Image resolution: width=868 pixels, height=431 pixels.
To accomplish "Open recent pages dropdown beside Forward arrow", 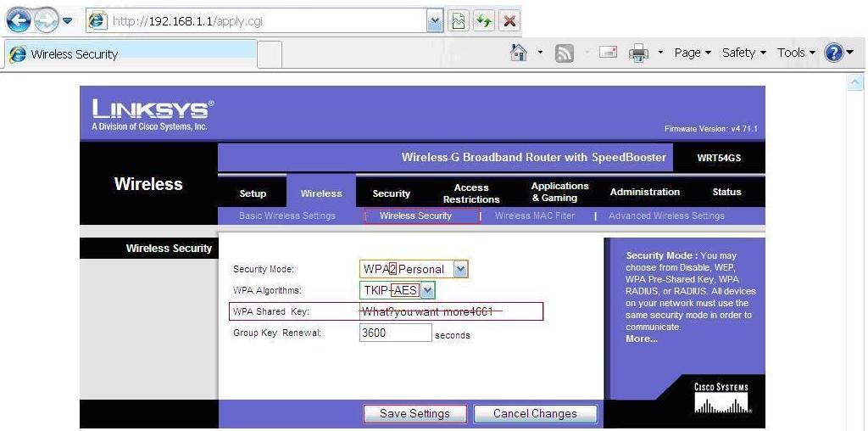I will 68,21.
